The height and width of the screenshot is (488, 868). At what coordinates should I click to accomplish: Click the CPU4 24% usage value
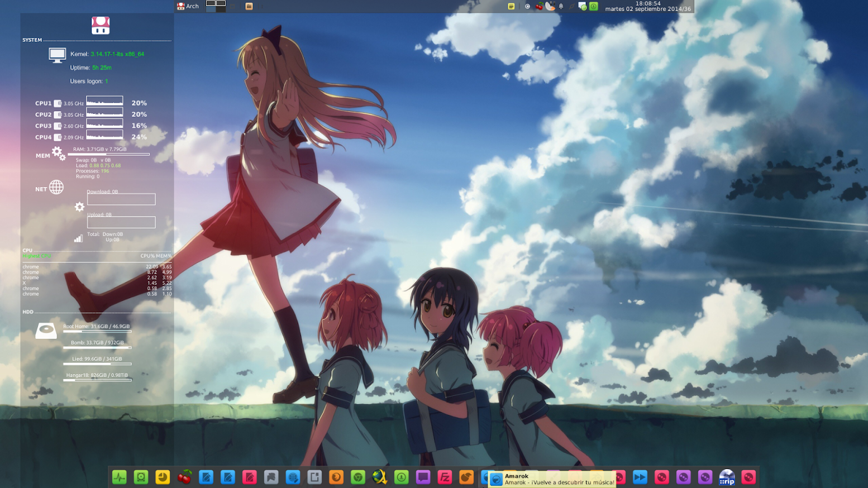(x=139, y=137)
